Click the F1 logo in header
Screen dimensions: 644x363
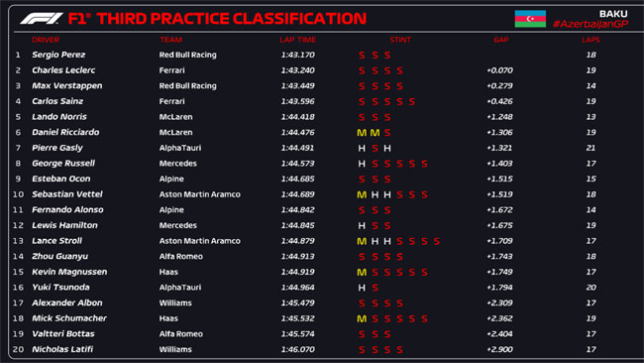tap(42, 19)
